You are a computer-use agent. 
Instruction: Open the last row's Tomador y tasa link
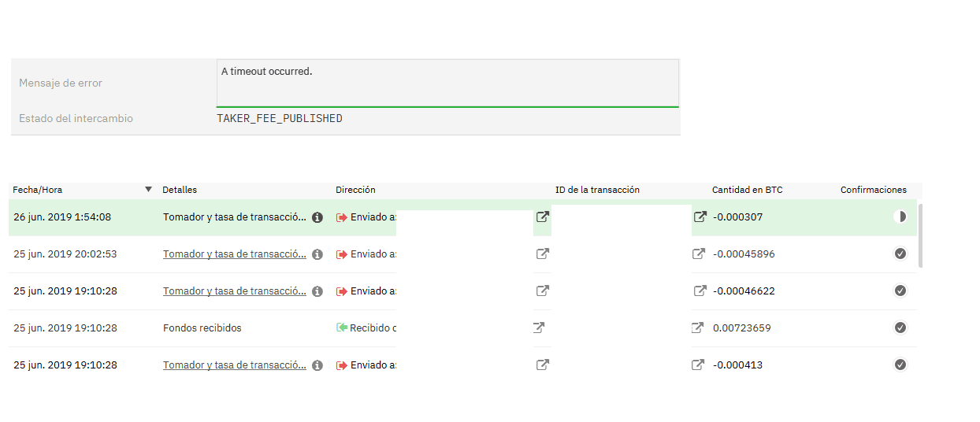(x=235, y=365)
